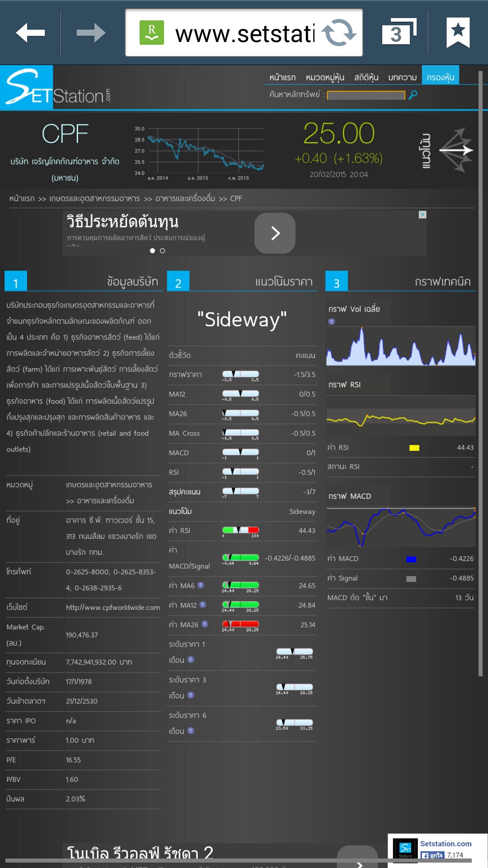Reload the page with refresh icon
This screenshot has height=868, width=488.
point(339,33)
